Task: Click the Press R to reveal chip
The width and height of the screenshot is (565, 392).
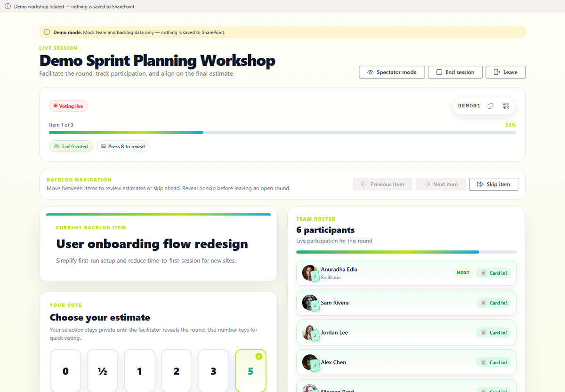Action: (123, 146)
